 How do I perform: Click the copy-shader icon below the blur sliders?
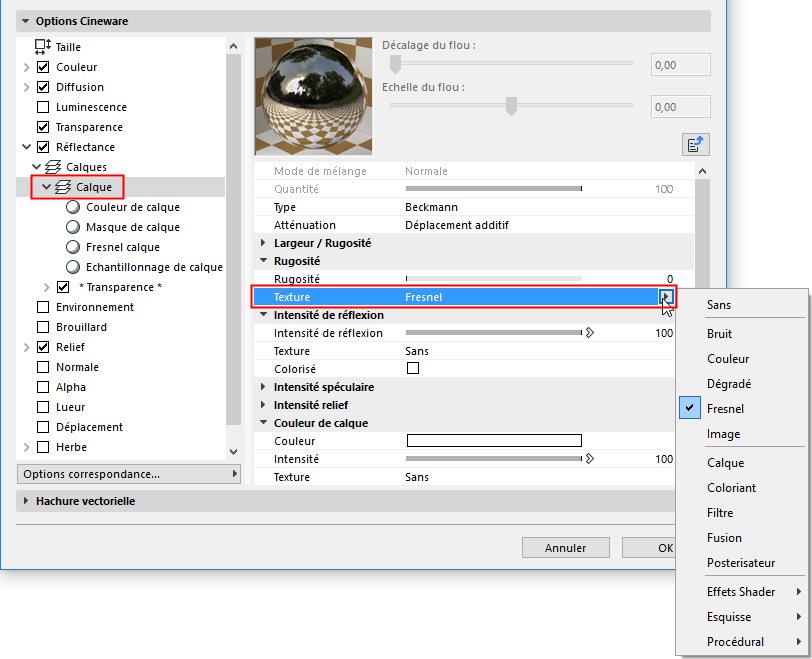(x=696, y=144)
